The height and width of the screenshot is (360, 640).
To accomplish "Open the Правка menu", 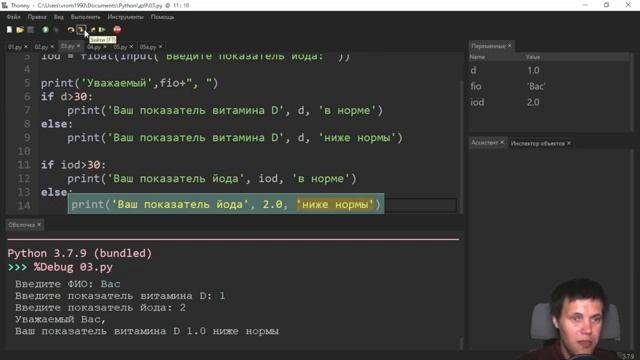I will 37,17.
